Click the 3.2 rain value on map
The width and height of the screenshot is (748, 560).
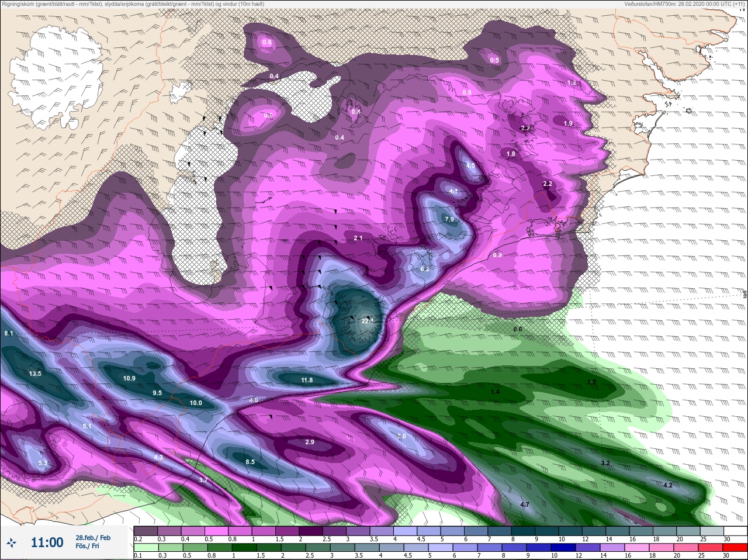click(605, 463)
